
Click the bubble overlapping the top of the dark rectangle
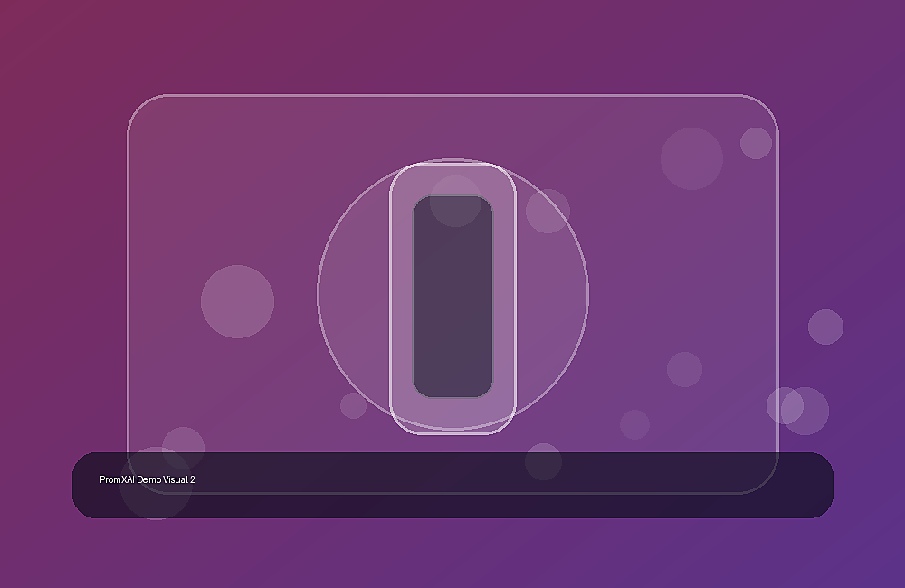click(455, 201)
